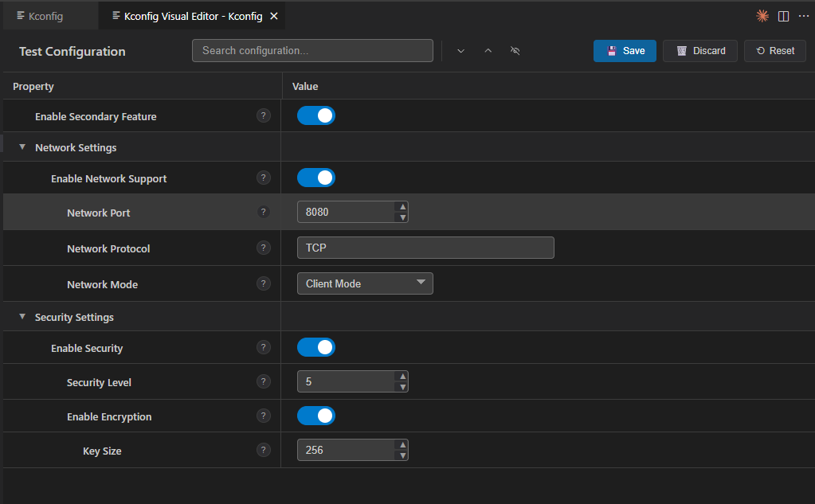Show help icon for Network Protocol
The image size is (815, 504).
(x=264, y=248)
